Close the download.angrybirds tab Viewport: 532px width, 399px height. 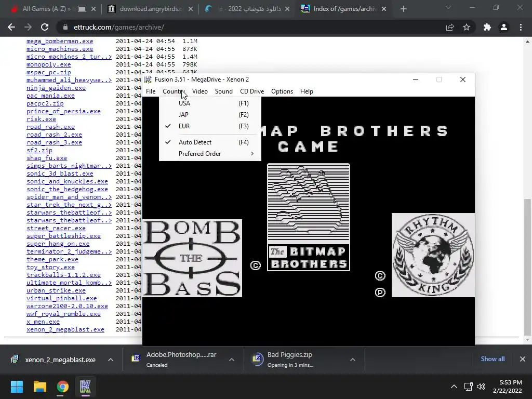click(191, 9)
